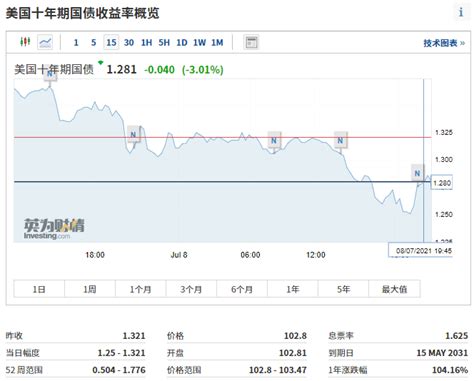
Task: Select the 1H interval
Action: pos(147,43)
